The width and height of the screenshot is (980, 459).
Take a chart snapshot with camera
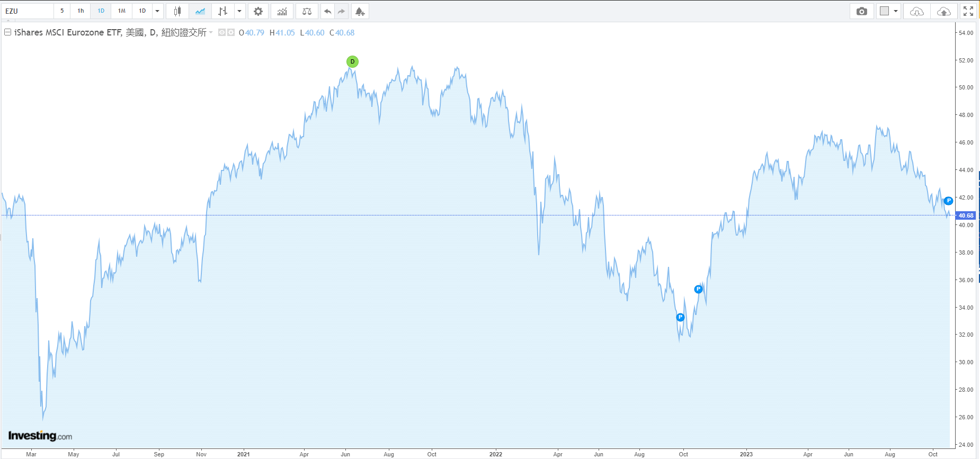[x=861, y=11]
